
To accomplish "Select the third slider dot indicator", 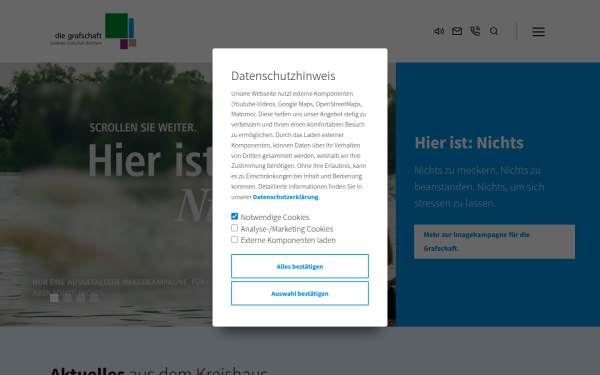I will click(81, 298).
